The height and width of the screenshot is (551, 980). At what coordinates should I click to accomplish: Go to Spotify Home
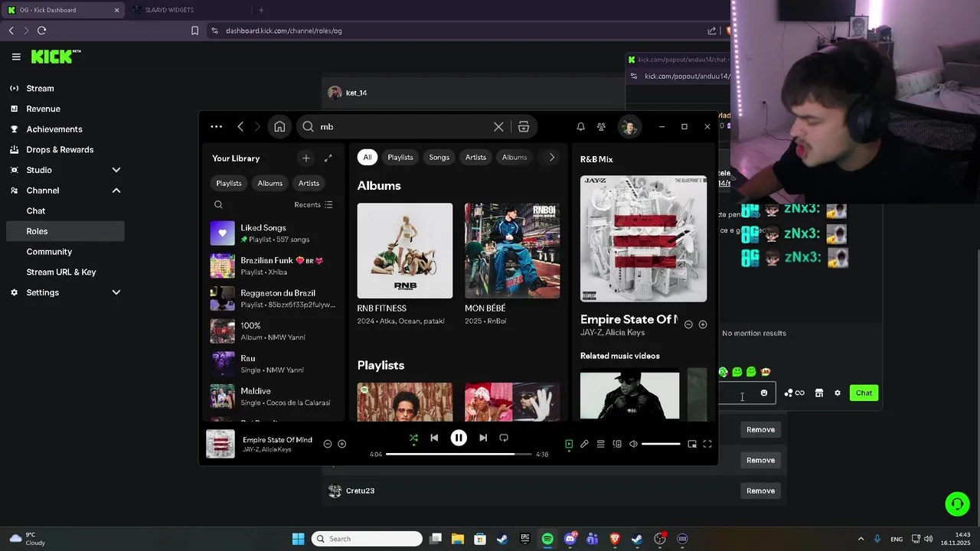[279, 127]
